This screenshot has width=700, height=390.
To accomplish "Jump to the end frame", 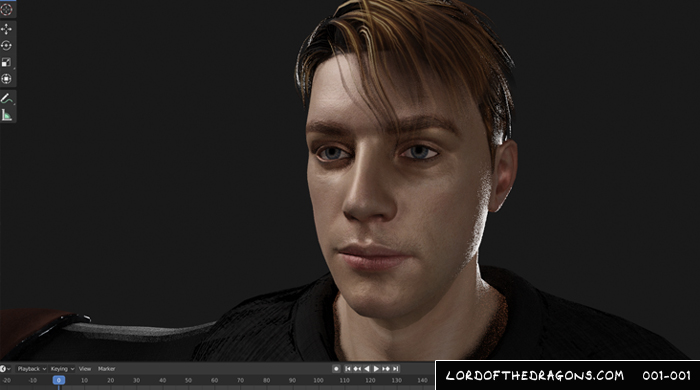I will click(x=395, y=369).
